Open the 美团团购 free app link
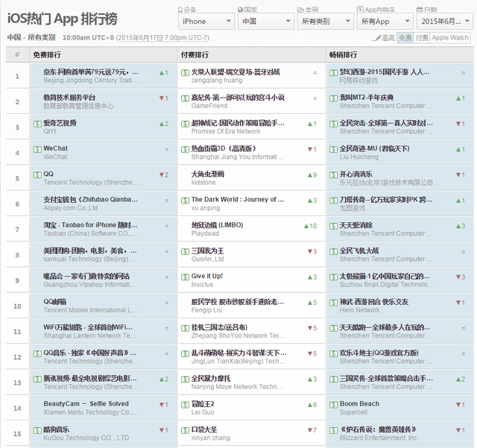Screen dimensions: 477x448 [x=90, y=250]
